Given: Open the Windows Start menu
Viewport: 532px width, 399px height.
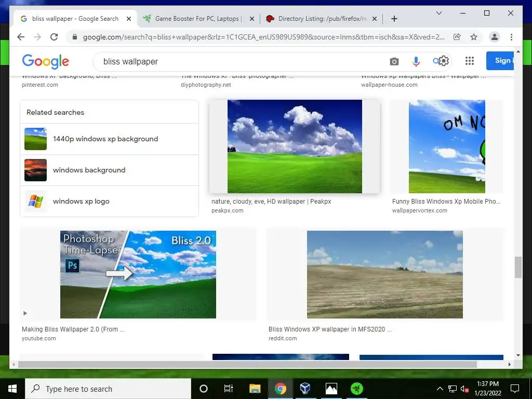Looking at the screenshot, I should click(x=12, y=389).
